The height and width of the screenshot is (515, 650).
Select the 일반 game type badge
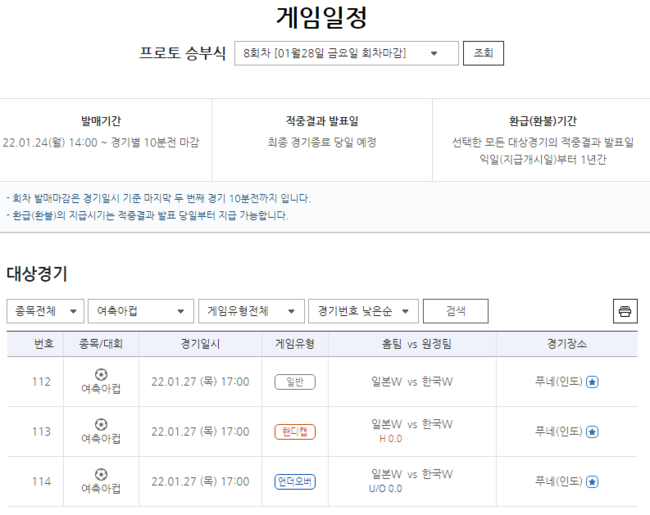[295, 382]
